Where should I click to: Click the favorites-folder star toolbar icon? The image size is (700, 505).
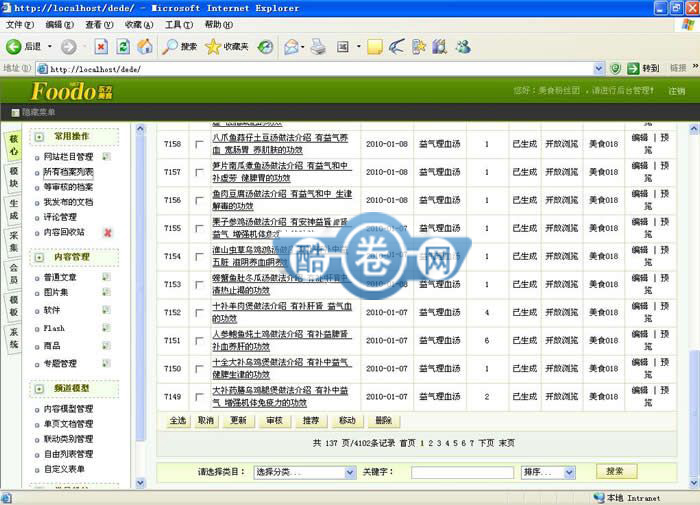tap(418, 46)
